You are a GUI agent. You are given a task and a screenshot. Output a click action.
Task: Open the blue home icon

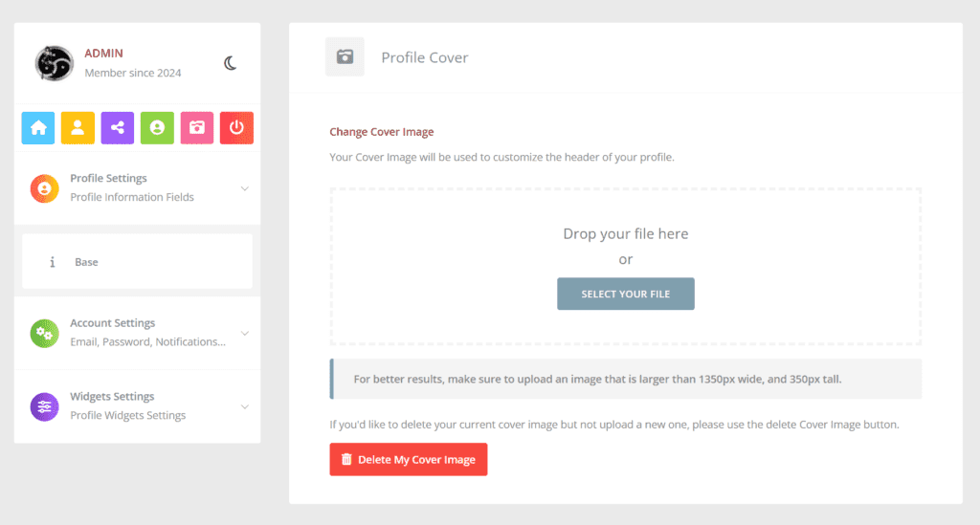(x=38, y=128)
